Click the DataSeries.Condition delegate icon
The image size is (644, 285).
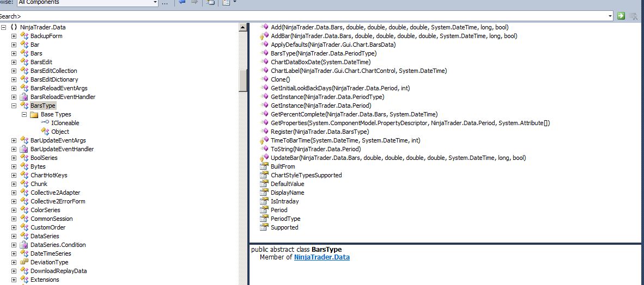tap(24, 245)
